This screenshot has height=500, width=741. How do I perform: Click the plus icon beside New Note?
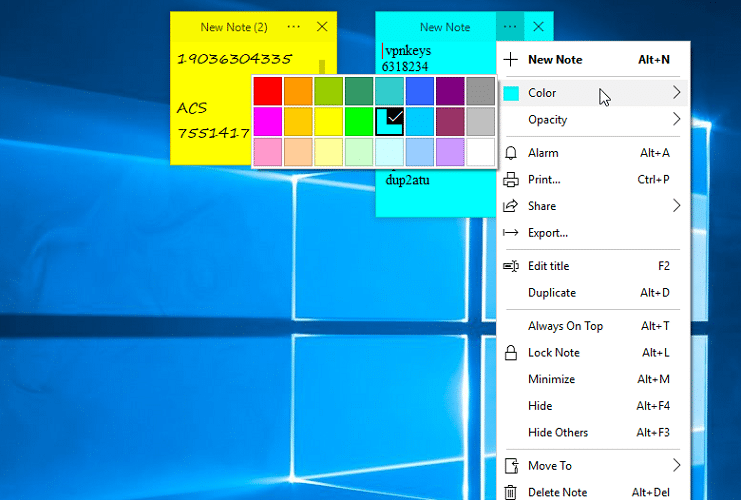510,60
